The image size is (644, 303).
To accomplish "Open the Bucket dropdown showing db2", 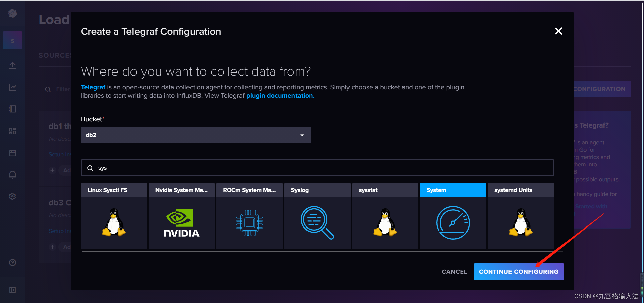I will (196, 135).
